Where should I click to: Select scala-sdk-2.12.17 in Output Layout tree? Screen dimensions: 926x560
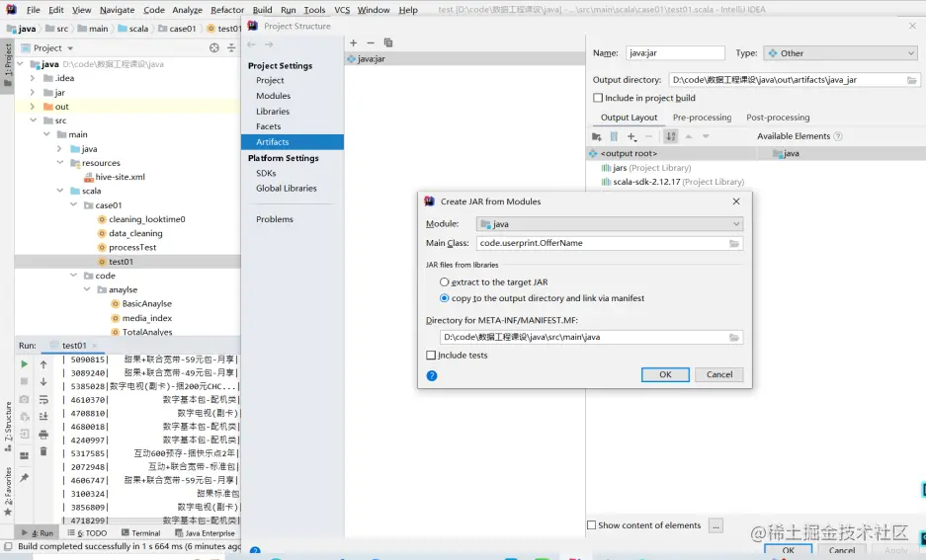click(x=672, y=182)
